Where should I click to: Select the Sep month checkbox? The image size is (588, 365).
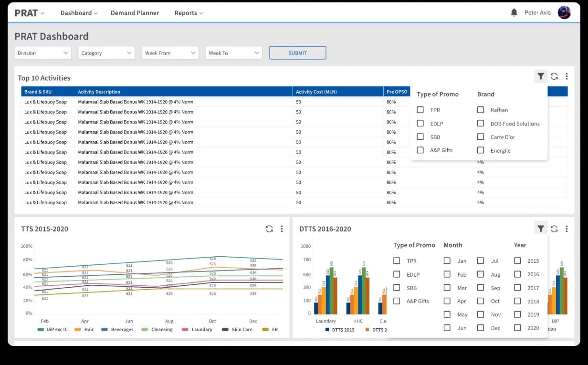[x=481, y=287]
